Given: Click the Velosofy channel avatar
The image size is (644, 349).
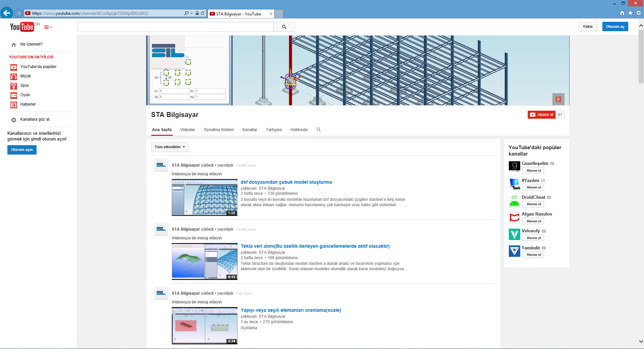Looking at the screenshot, I should pyautogui.click(x=515, y=234).
